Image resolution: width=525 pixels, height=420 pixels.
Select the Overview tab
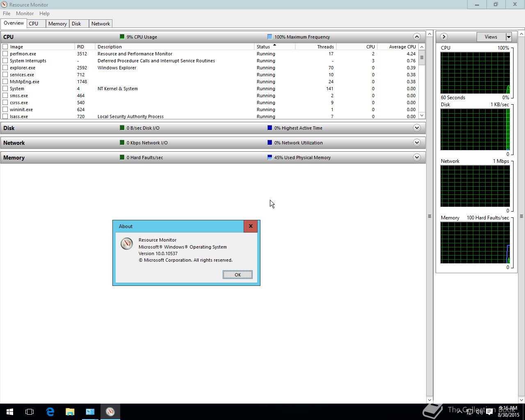point(14,23)
